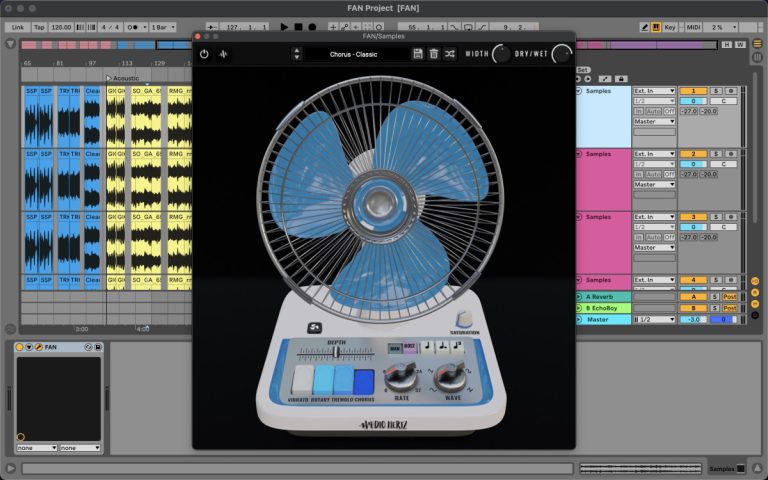Click the follow/punch-in icon left of position
This screenshot has width=768, height=480.
(212, 27)
